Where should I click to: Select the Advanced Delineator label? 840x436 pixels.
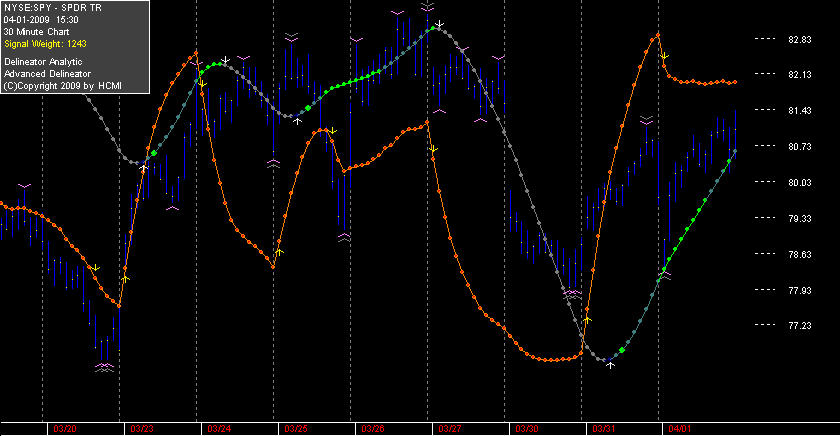tap(48, 74)
